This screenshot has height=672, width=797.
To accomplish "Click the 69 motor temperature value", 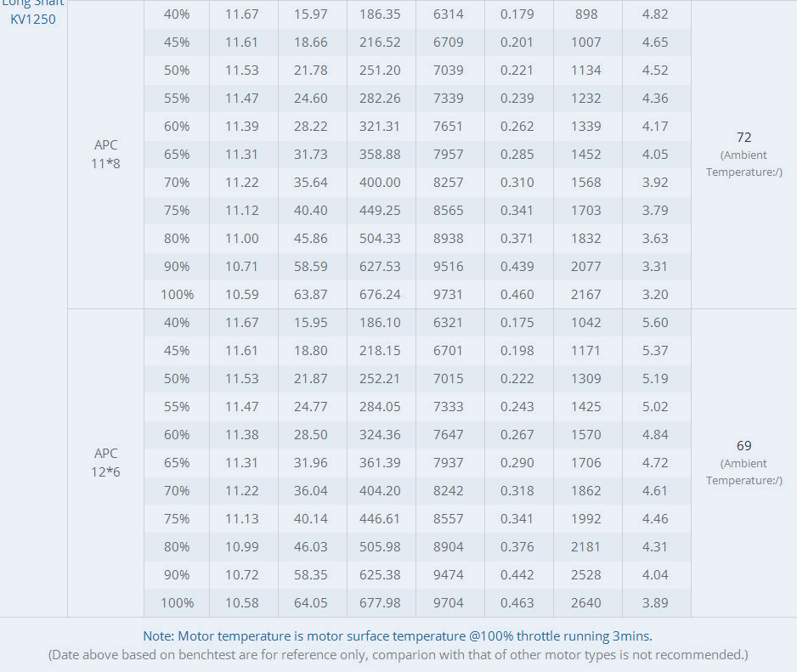I will 743,445.
